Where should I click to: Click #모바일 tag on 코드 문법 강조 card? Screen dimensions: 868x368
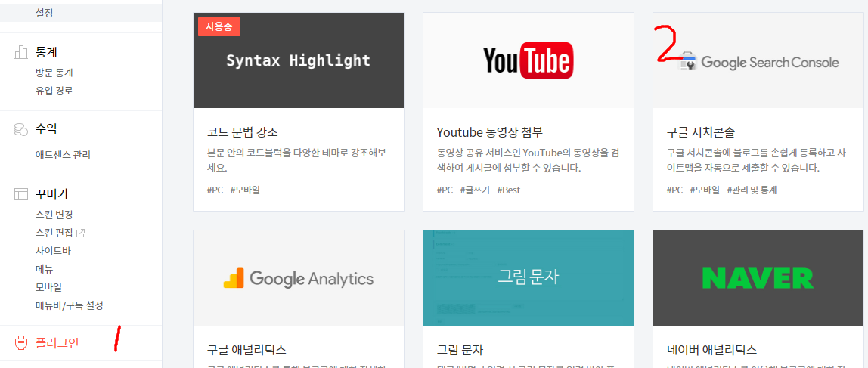pos(245,190)
